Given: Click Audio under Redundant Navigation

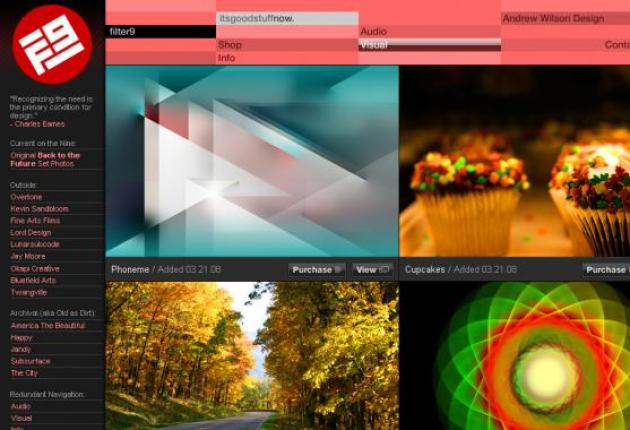Looking at the screenshot, I should pyautogui.click(x=20, y=406).
